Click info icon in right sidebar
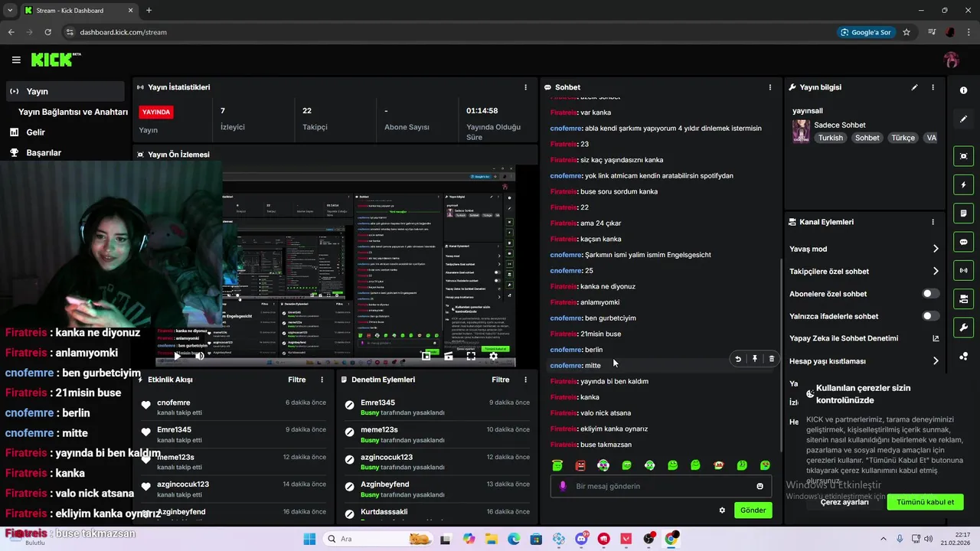The width and height of the screenshot is (980, 551). [963, 90]
